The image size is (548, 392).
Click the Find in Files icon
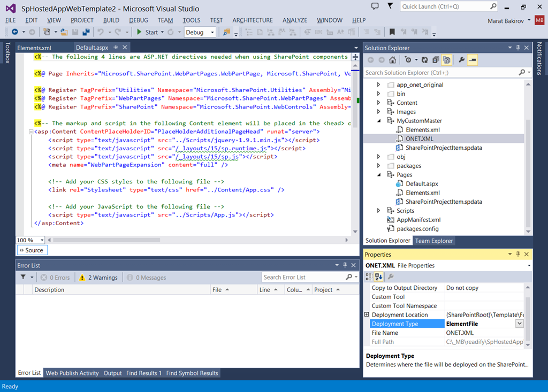coord(226,32)
